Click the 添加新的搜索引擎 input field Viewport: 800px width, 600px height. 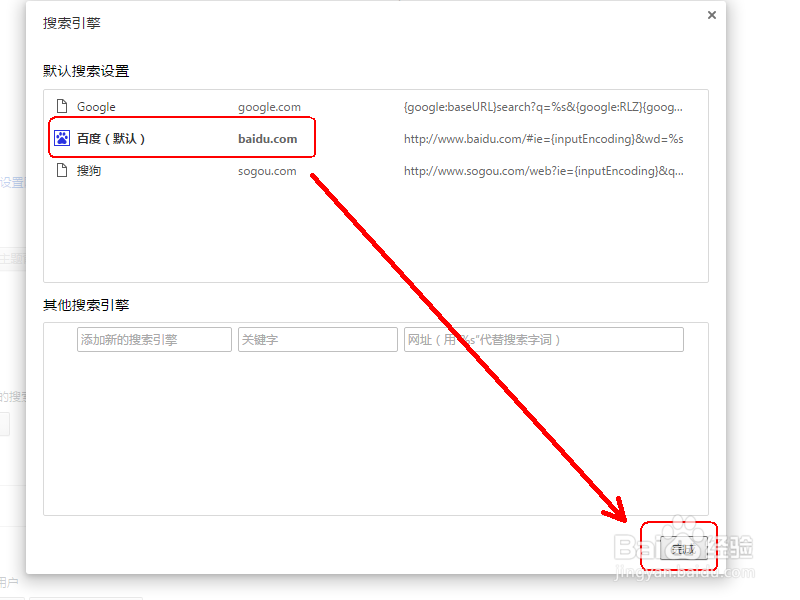click(154, 339)
